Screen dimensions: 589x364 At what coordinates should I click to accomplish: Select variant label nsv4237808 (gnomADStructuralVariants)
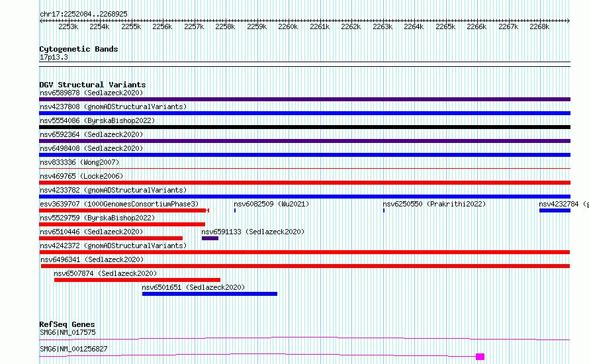113,107
